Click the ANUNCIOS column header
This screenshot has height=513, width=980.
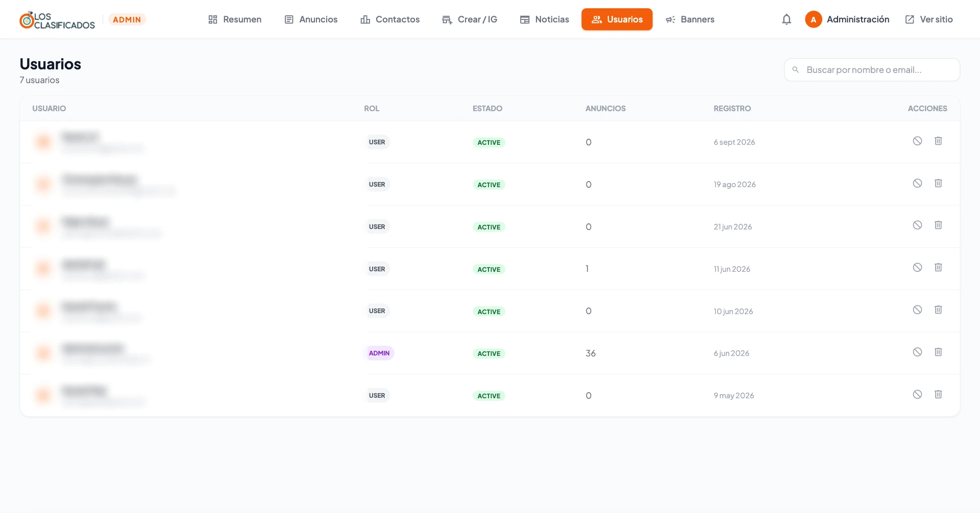[605, 109]
